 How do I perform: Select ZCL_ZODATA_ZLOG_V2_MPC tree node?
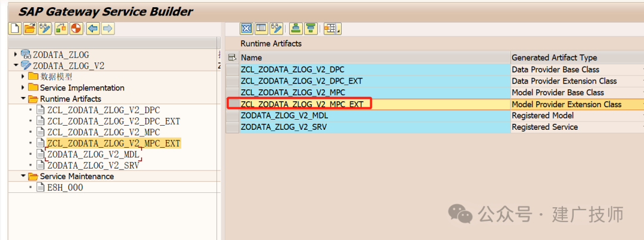104,132
